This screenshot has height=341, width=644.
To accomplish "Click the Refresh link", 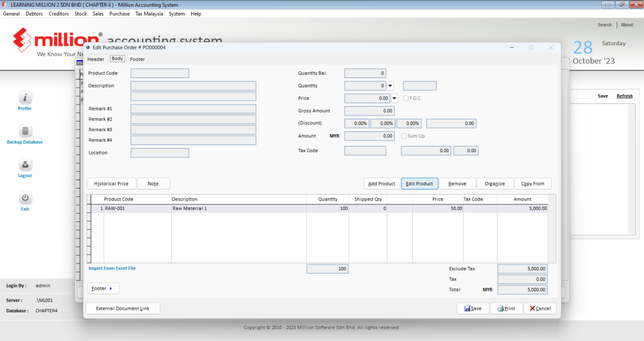I will click(625, 96).
